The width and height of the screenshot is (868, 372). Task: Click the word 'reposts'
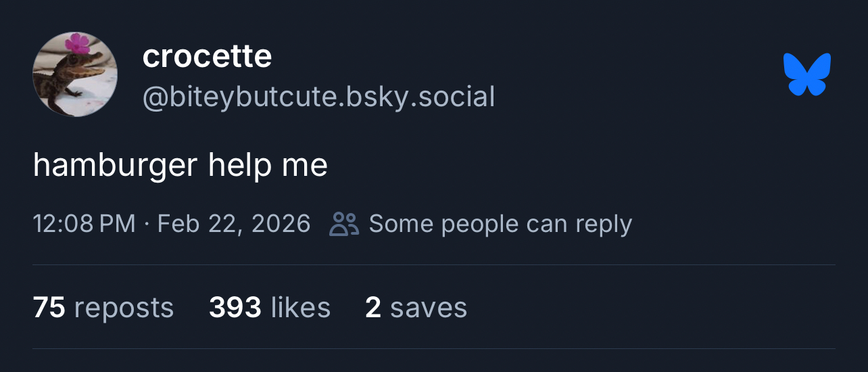pyautogui.click(x=124, y=308)
